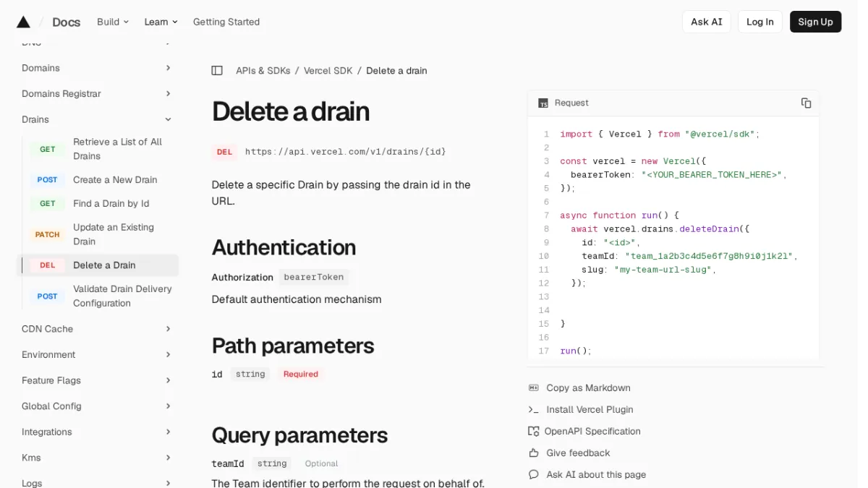The width and height of the screenshot is (868, 488).
Task: Click the DEL badge in the sidebar
Action: [48, 265]
